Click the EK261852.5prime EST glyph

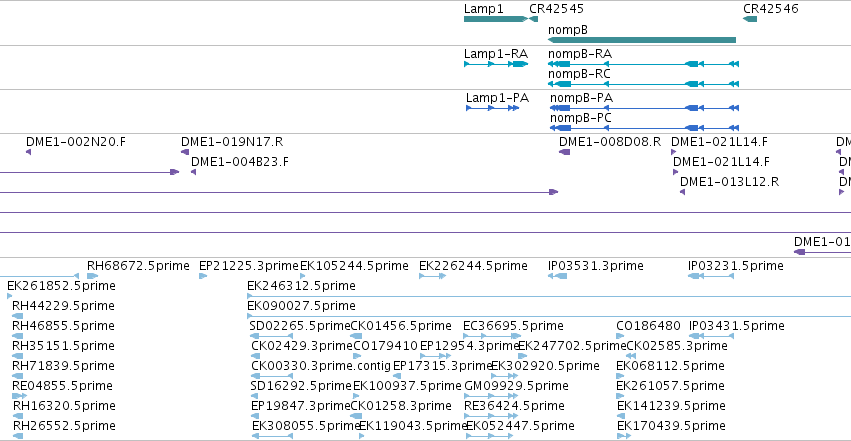[10, 296]
